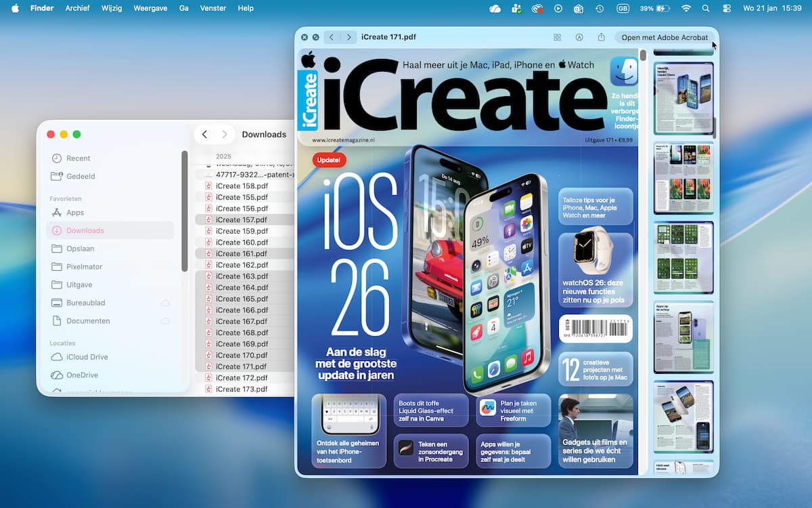Image resolution: width=812 pixels, height=508 pixels.
Task: Select Downloads in the Finder sidebar
Action: coord(85,231)
